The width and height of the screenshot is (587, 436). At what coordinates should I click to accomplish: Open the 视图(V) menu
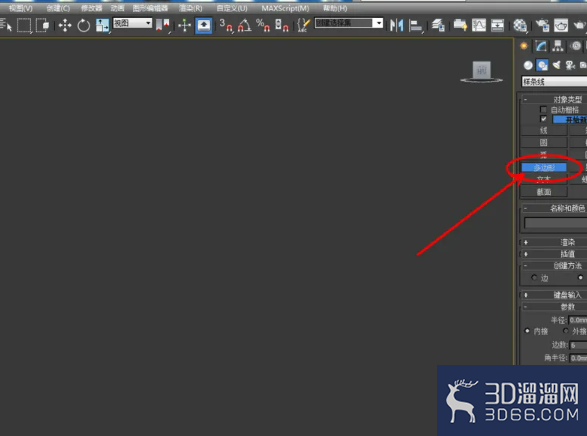21,8
